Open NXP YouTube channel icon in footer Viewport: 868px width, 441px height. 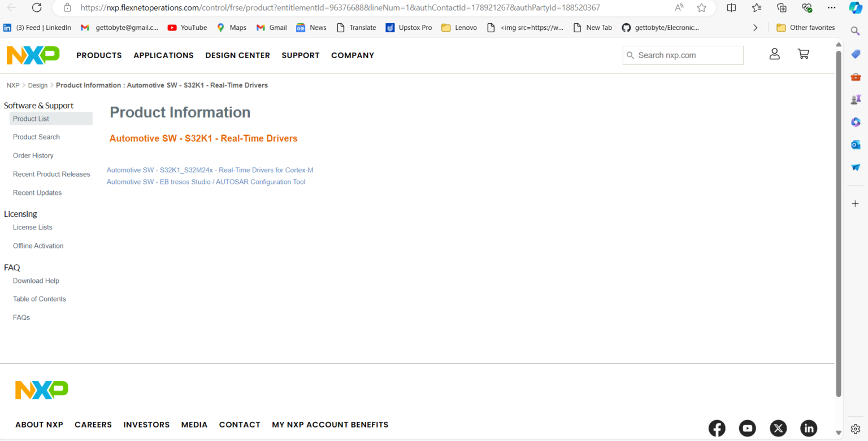(748, 429)
